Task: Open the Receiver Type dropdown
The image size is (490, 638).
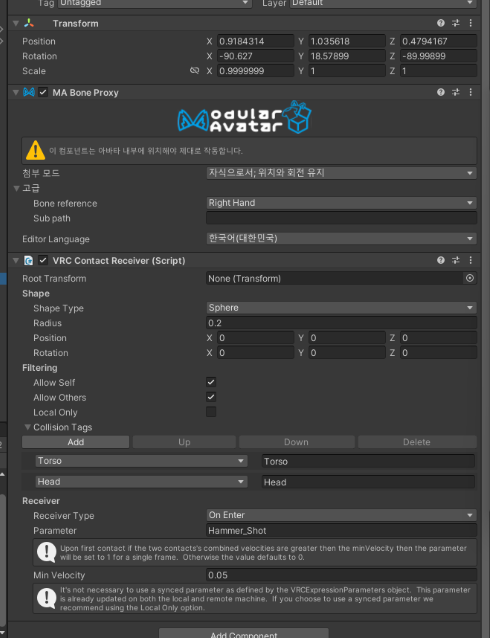Action: (341, 515)
